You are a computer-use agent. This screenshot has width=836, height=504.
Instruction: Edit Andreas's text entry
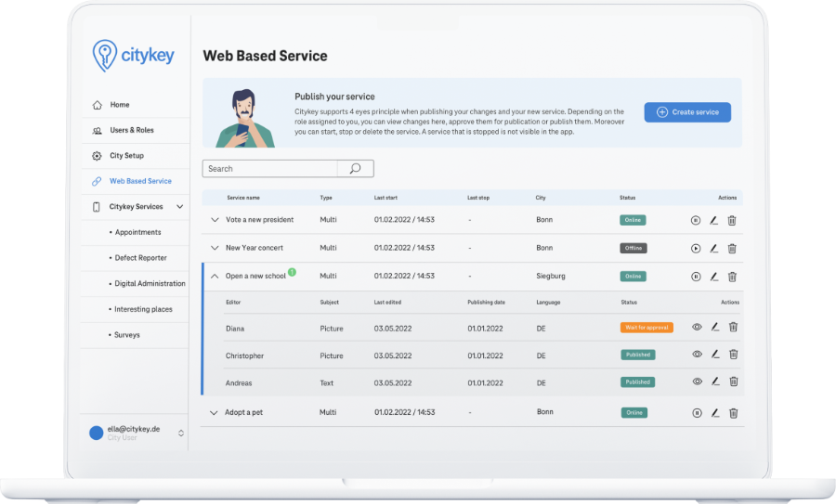[x=715, y=381]
